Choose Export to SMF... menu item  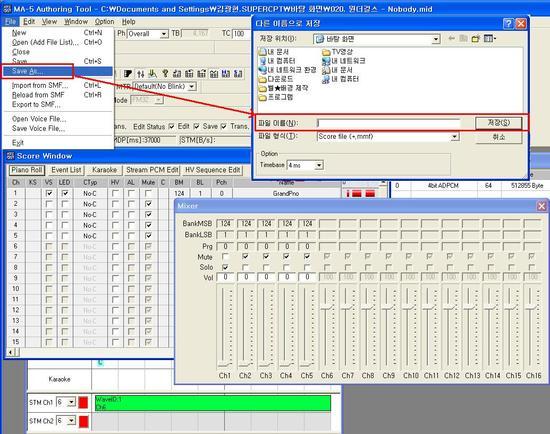click(x=58, y=105)
